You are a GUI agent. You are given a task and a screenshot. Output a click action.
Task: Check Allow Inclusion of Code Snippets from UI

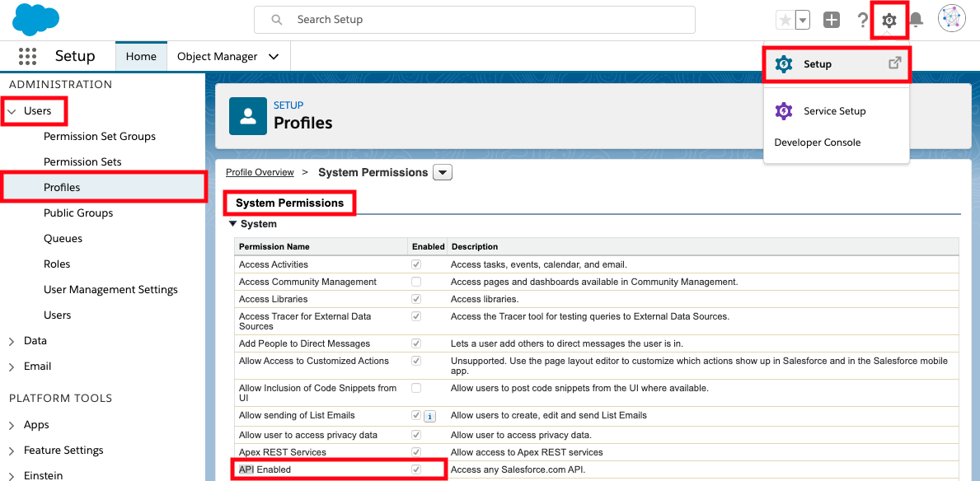click(415, 387)
